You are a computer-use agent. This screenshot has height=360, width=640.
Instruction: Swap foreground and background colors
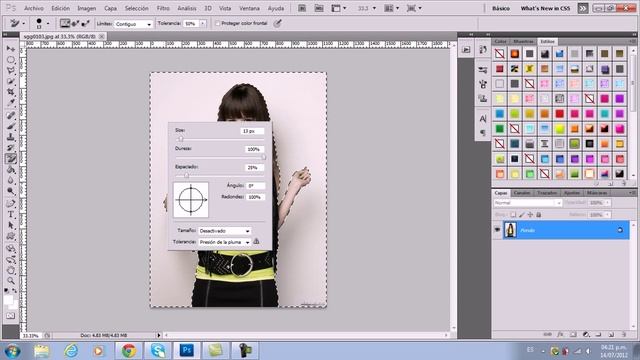click(15, 291)
